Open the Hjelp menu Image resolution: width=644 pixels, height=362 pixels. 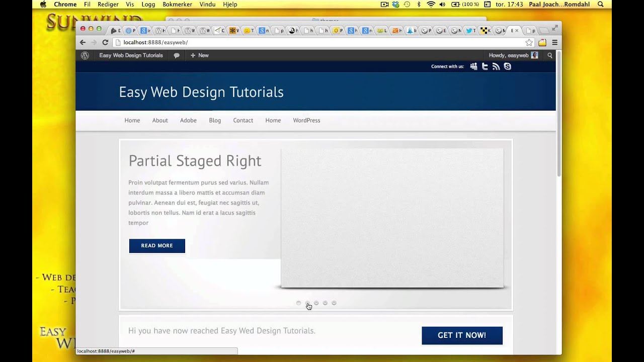(x=230, y=4)
